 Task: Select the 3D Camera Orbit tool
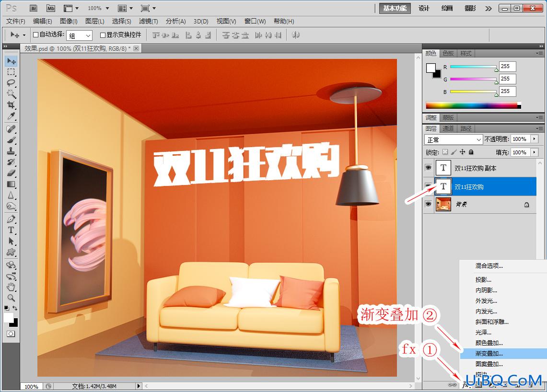(x=11, y=276)
